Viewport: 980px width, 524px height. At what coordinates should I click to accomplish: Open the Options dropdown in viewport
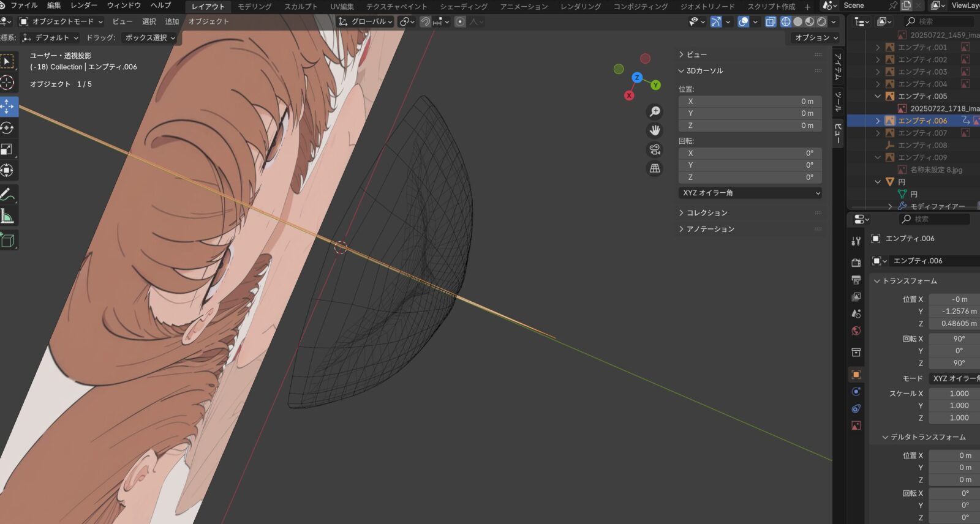click(816, 37)
